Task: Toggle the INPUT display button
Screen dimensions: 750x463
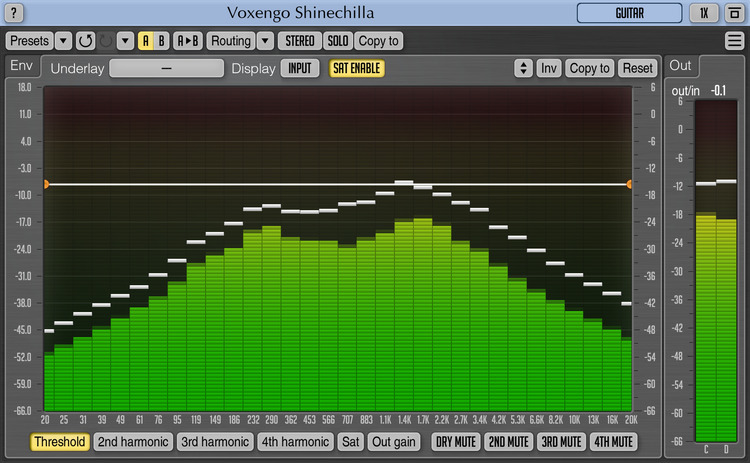Action: (x=299, y=68)
